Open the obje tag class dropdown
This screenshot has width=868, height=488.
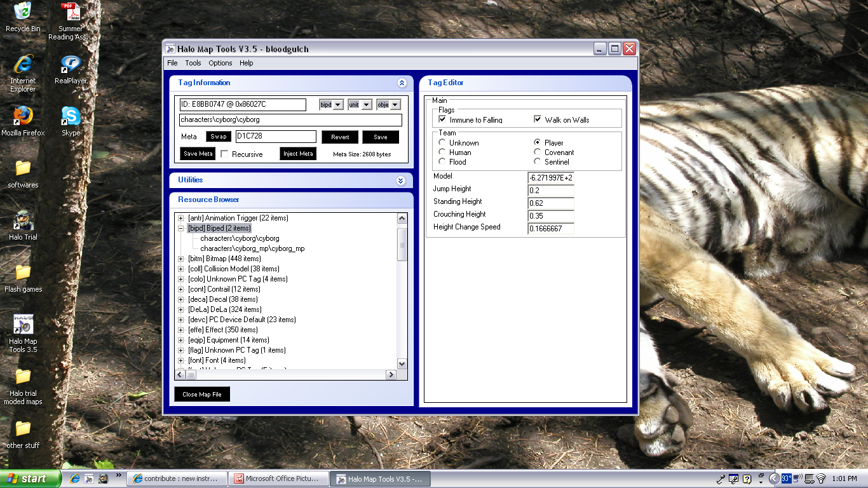coord(395,104)
